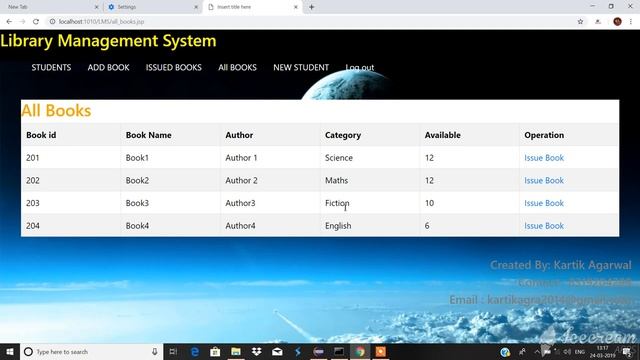640x360 pixels.
Task: Open a new tab with the plus button
Action: click(311, 7)
